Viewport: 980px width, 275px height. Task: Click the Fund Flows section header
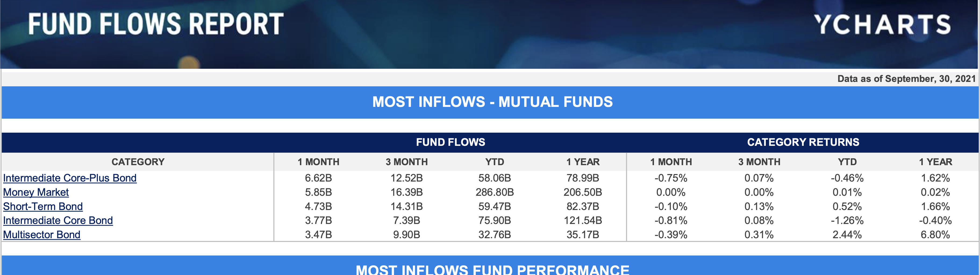click(450, 142)
